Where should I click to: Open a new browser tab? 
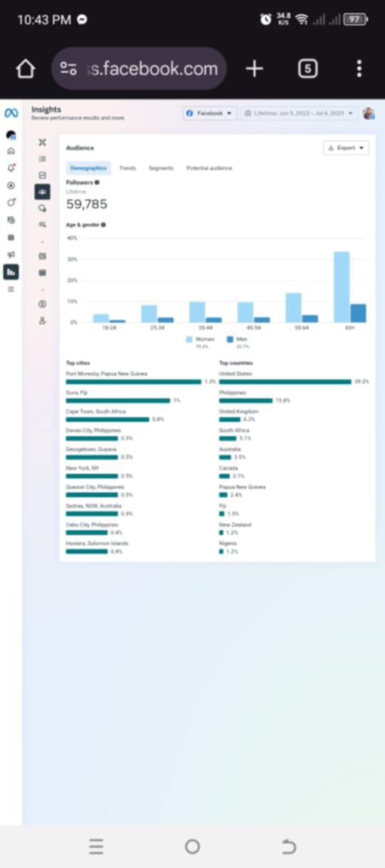[255, 68]
